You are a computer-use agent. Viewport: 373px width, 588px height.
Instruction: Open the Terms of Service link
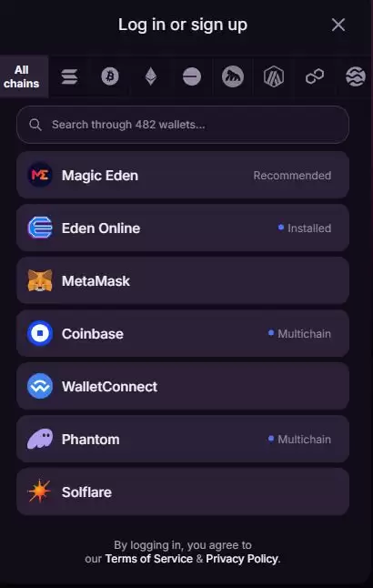pos(149,559)
